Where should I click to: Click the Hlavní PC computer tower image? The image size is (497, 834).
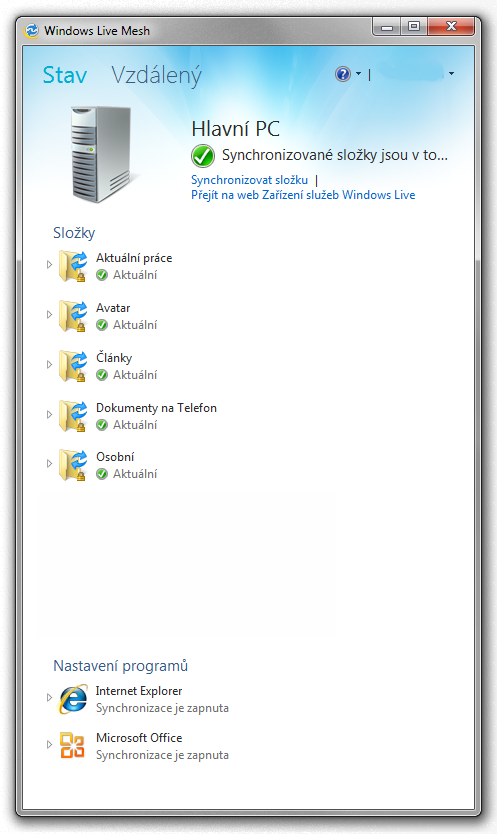point(102,154)
